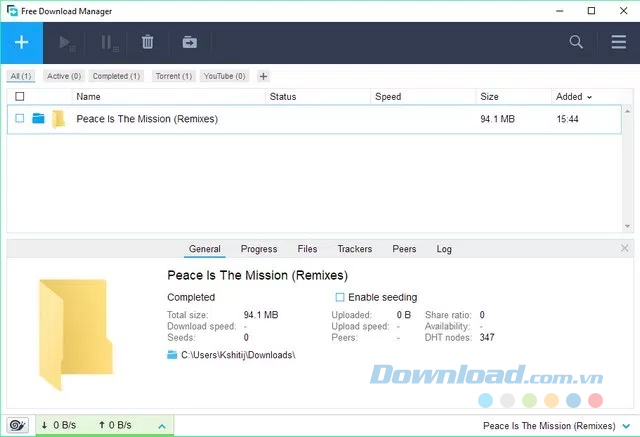
Task: Toggle snail mode icon in status bar
Action: (18, 425)
